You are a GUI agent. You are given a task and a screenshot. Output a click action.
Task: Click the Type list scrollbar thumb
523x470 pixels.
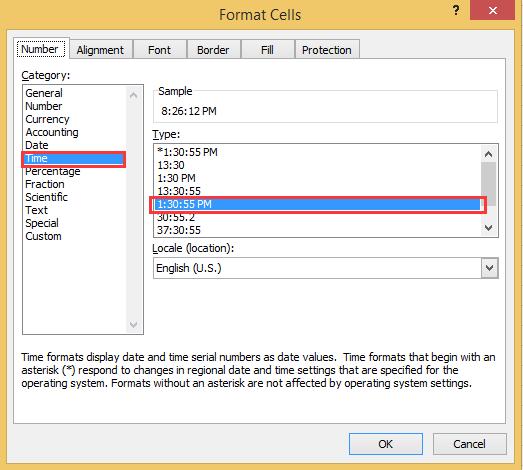489,184
